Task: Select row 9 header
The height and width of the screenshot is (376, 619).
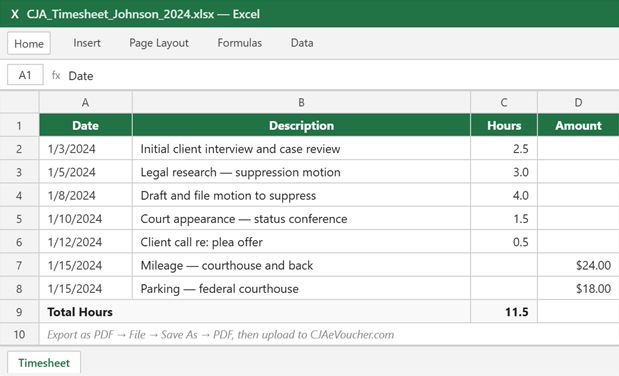Action: (x=19, y=312)
